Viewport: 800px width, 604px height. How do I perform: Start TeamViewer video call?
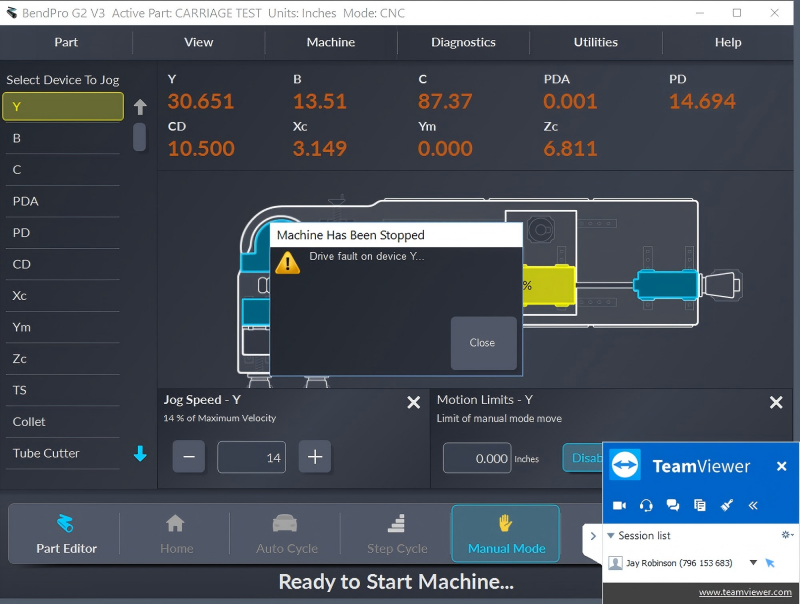(619, 505)
